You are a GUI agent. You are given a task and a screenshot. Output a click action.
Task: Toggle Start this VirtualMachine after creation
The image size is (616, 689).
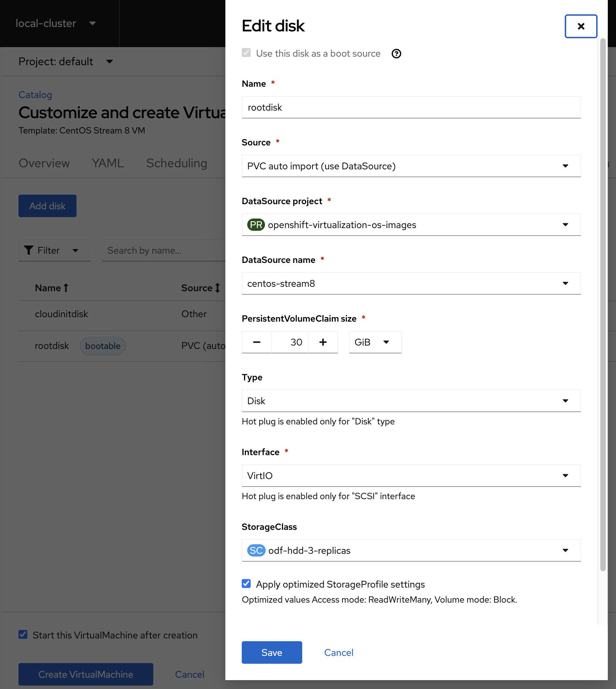(x=23, y=635)
